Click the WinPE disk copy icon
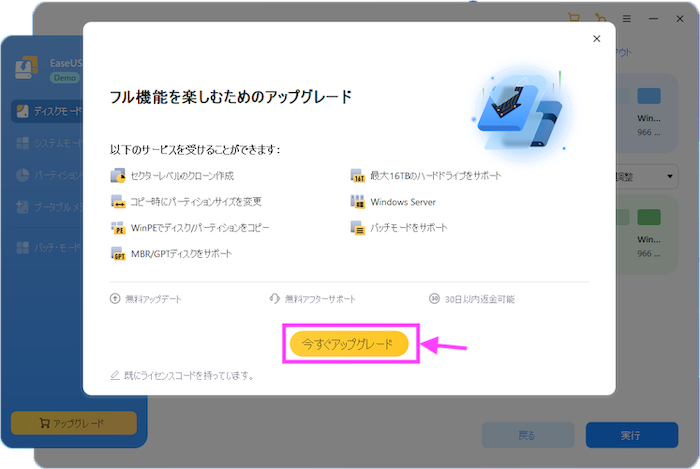700x469 pixels. tap(118, 228)
